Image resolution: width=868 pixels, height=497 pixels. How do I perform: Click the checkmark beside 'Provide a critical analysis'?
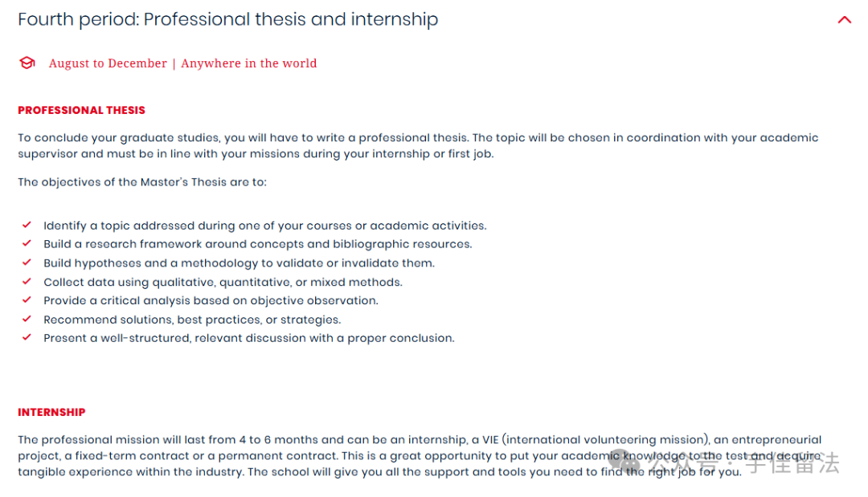pos(27,299)
